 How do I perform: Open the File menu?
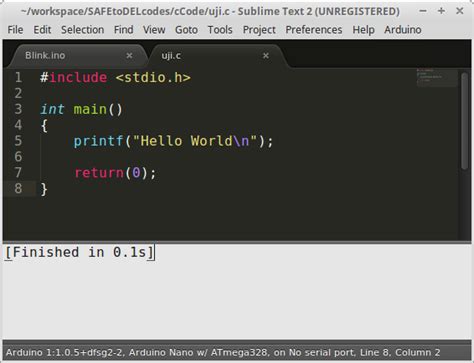[15, 30]
